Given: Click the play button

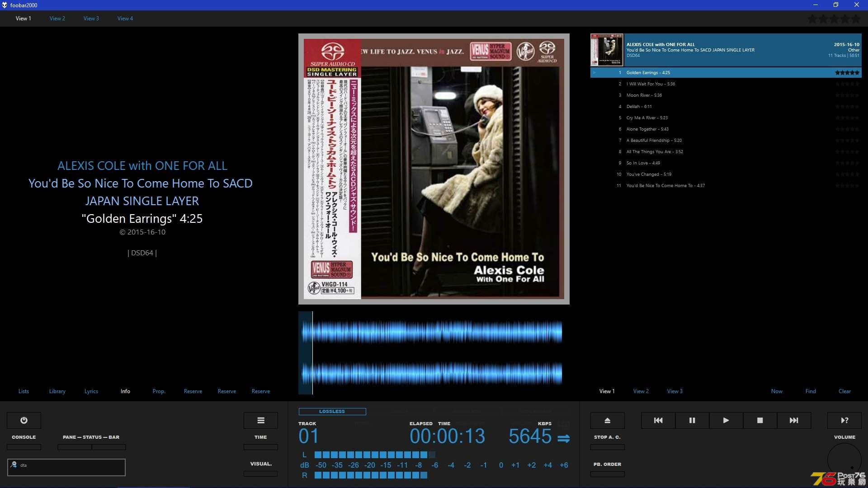Looking at the screenshot, I should tap(726, 420).
